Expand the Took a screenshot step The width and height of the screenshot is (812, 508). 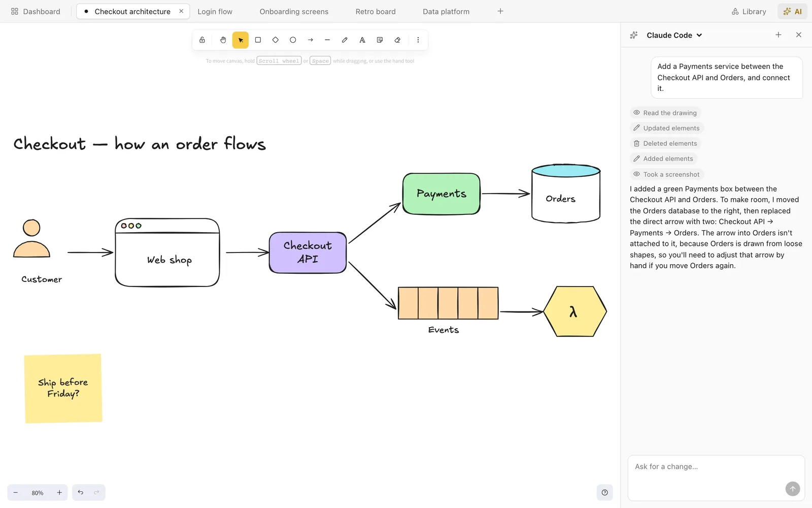point(667,174)
